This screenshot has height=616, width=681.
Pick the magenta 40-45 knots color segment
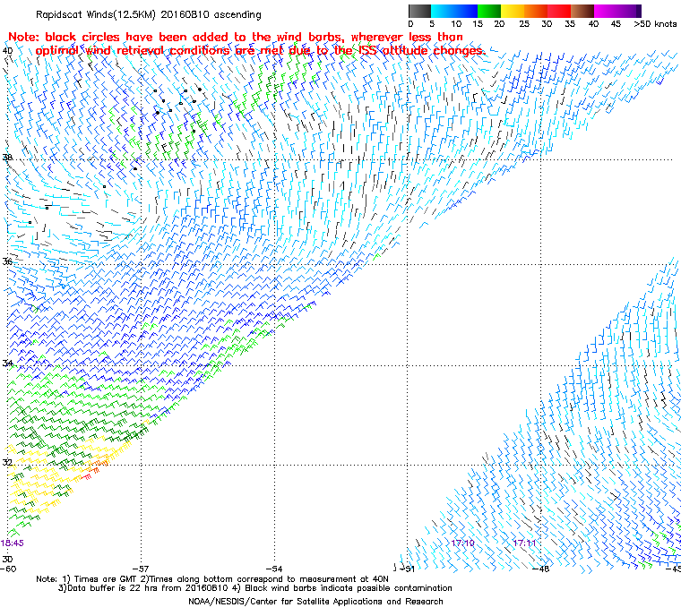point(606,11)
